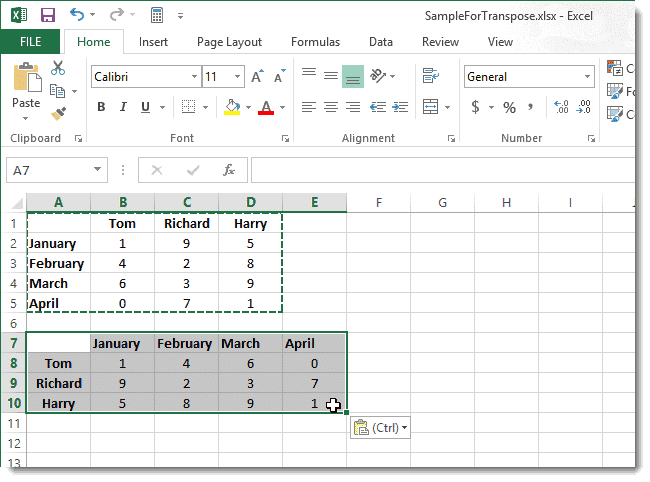Click the Wrap Text icon

[431, 76]
